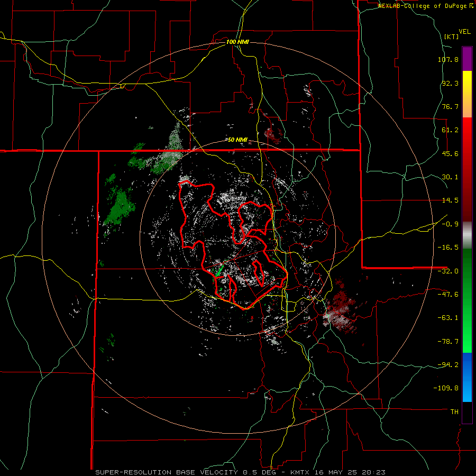Viewport: 476px width, 476px height.
Task: Select the VEL legend title
Action: [464, 32]
